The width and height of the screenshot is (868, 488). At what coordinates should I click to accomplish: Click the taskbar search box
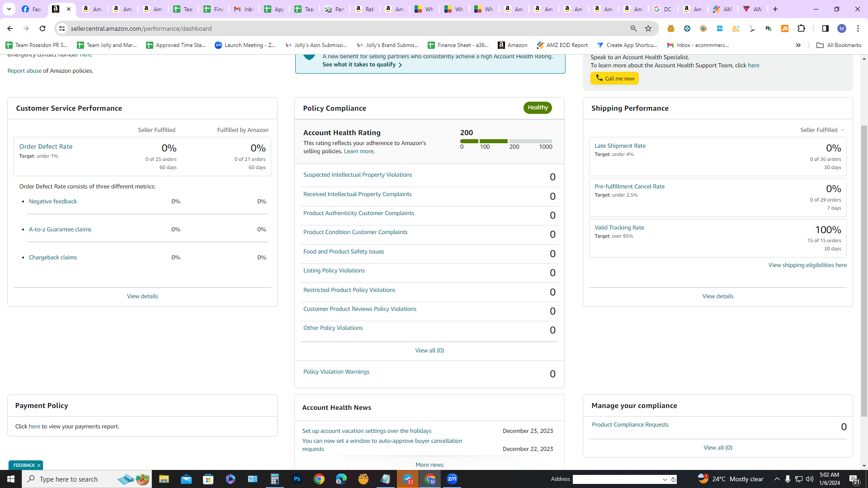87,479
